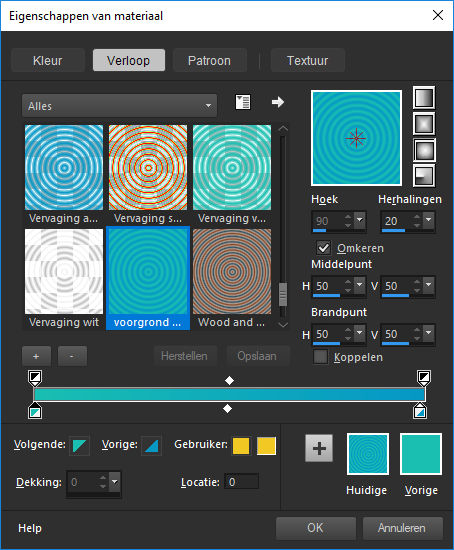Open the Alles category dropdown
This screenshot has width=454, height=550.
pos(119,106)
